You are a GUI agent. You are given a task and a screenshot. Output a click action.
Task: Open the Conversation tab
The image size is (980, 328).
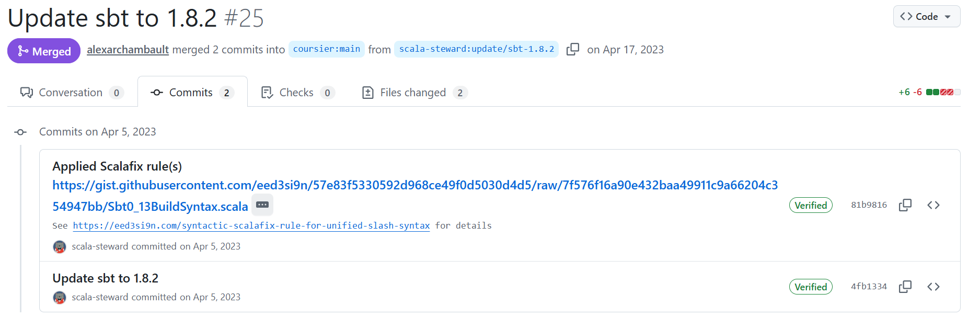72,93
